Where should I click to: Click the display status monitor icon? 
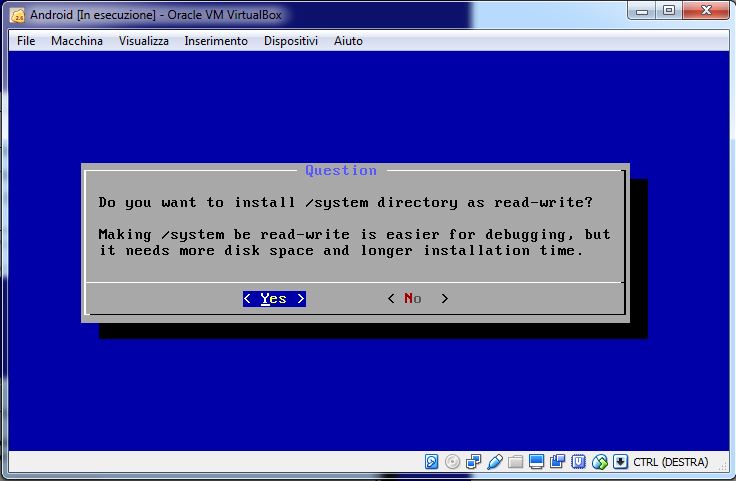pos(537,462)
